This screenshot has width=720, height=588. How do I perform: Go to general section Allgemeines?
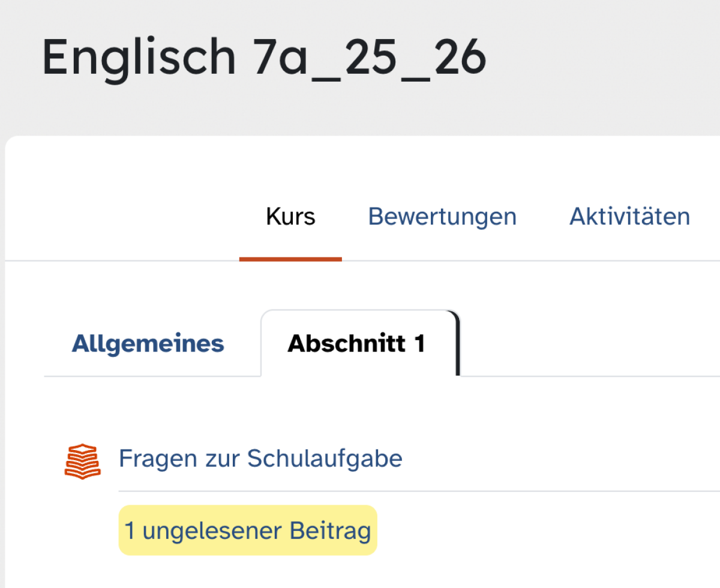[x=148, y=344]
